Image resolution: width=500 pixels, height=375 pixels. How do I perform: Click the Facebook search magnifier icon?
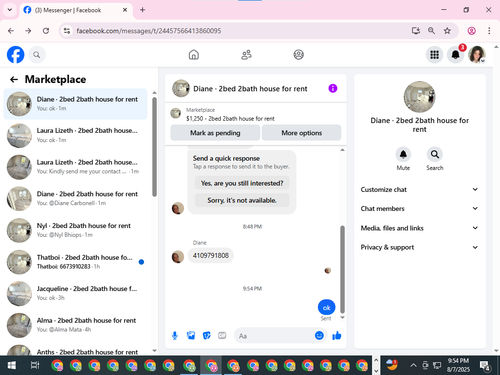tap(37, 55)
